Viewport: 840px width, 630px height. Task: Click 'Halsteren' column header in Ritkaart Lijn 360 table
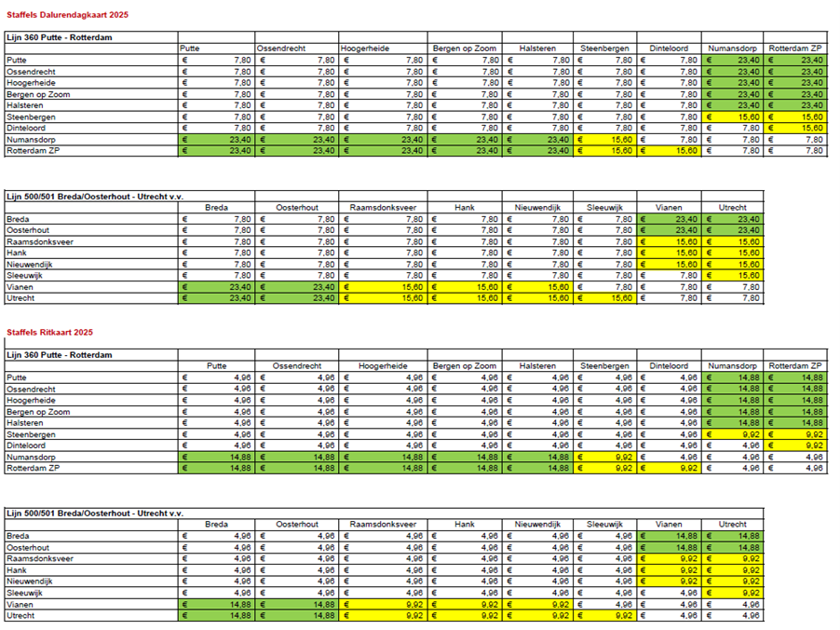(542, 366)
